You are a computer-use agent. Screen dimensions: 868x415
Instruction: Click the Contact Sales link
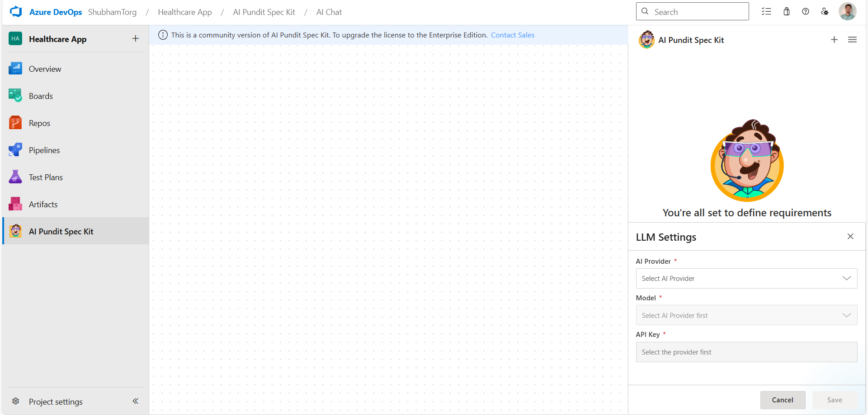(512, 35)
